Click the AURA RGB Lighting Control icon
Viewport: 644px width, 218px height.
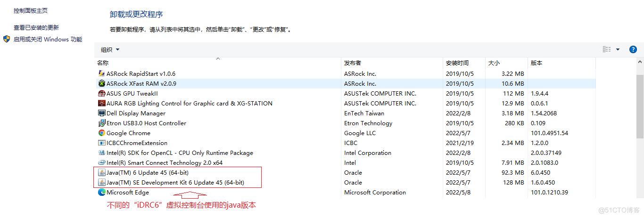[x=101, y=103]
